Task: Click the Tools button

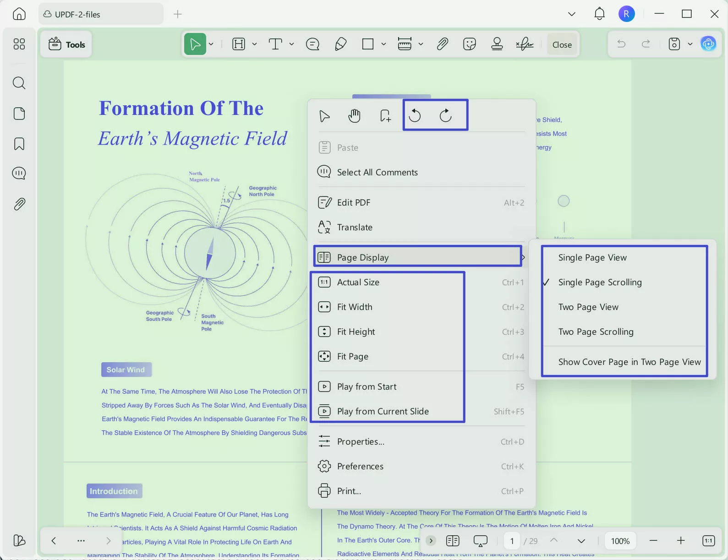Action: tap(66, 44)
